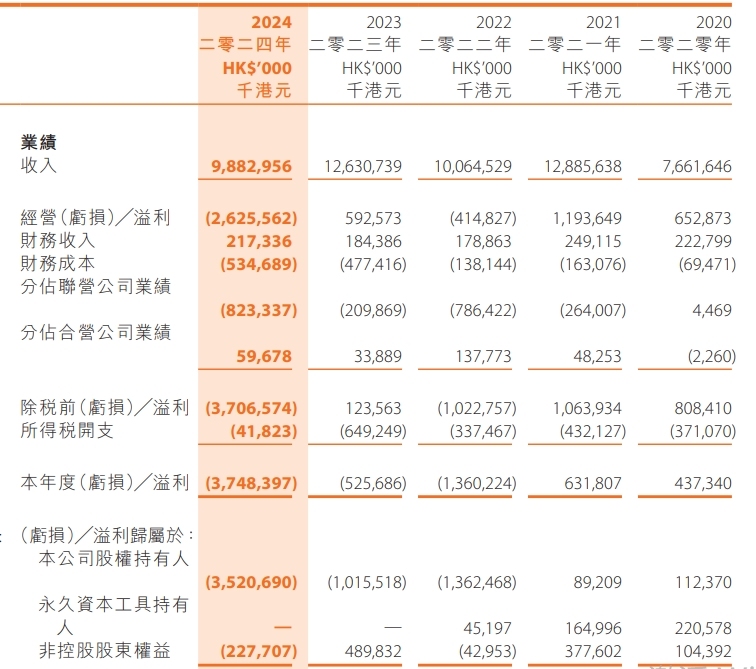This screenshot has height=669, width=756.
Task: Select profit for the year 437,340
Action: 703,483
